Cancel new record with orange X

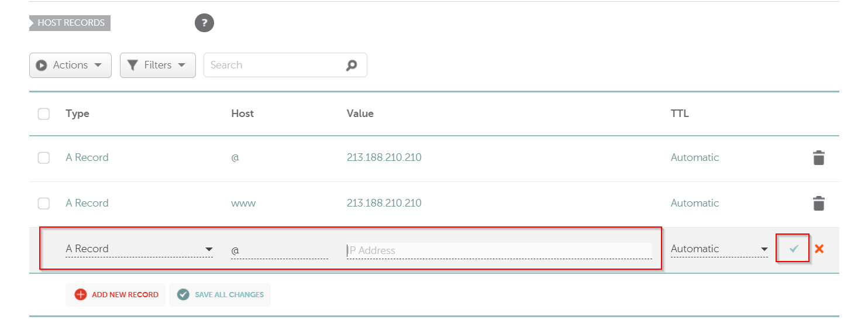[819, 249]
